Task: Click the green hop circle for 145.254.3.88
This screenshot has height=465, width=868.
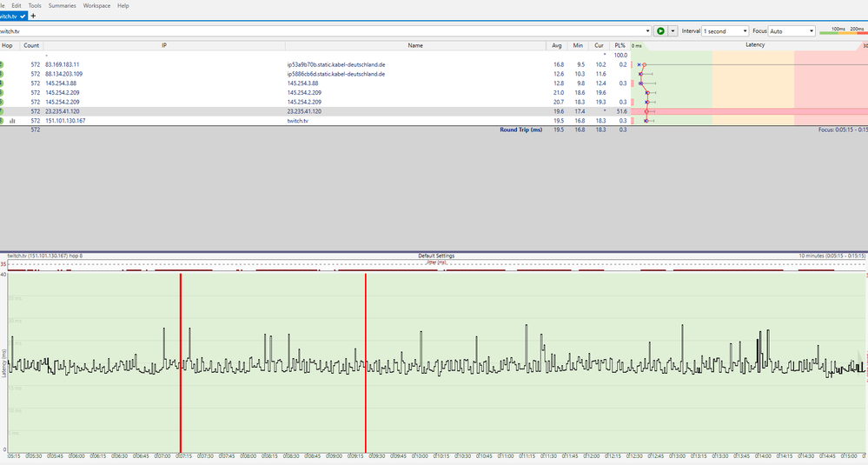Action: (x=1, y=83)
